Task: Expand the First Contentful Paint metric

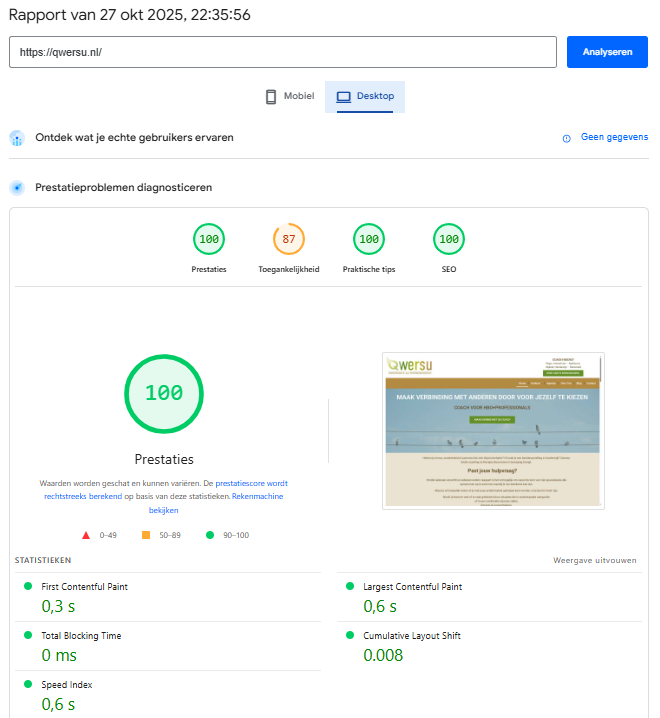Action: tap(85, 587)
